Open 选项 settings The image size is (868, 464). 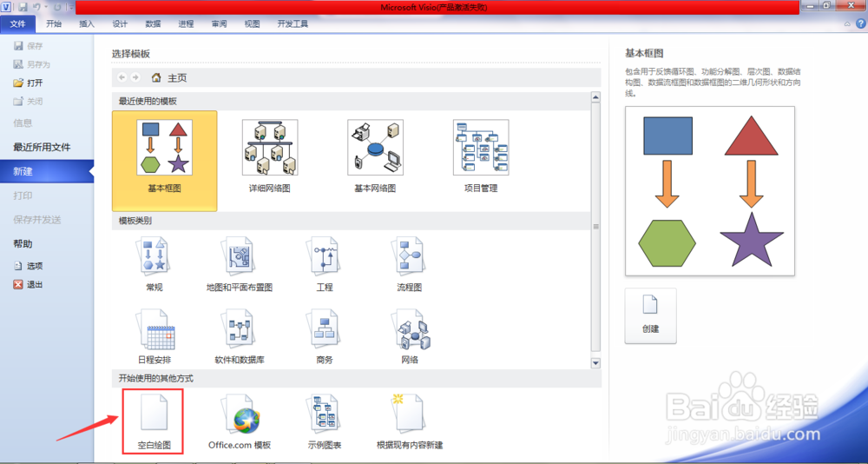point(29,266)
